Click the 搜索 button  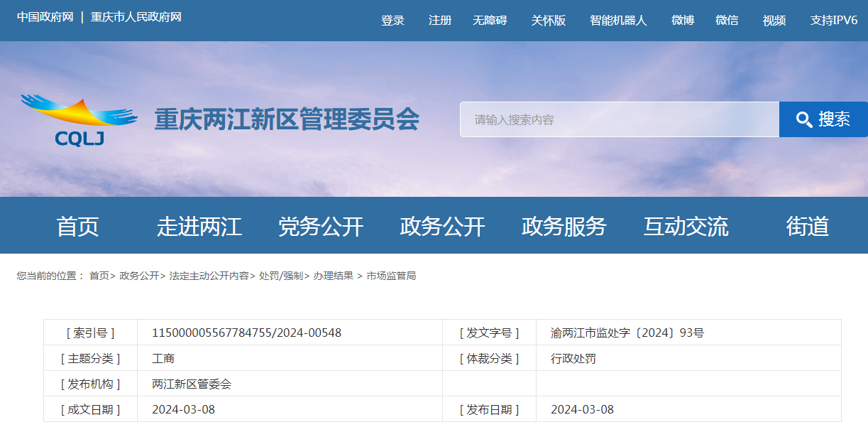823,119
